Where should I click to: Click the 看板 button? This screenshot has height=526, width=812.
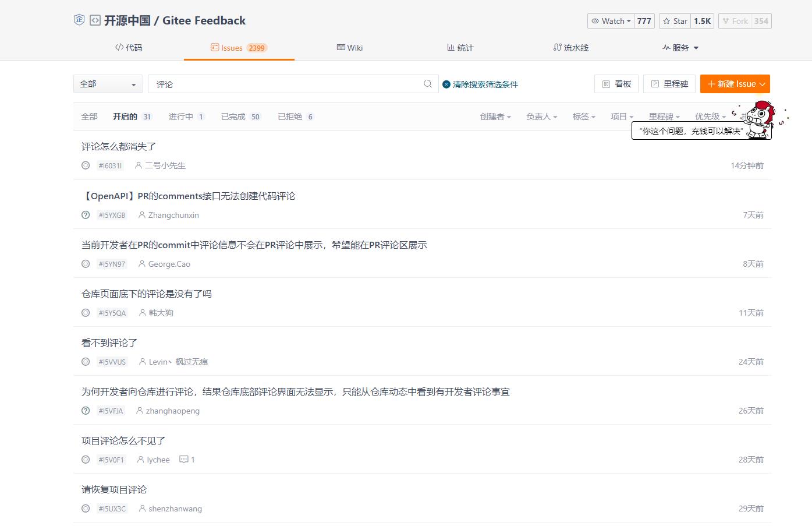coord(616,84)
